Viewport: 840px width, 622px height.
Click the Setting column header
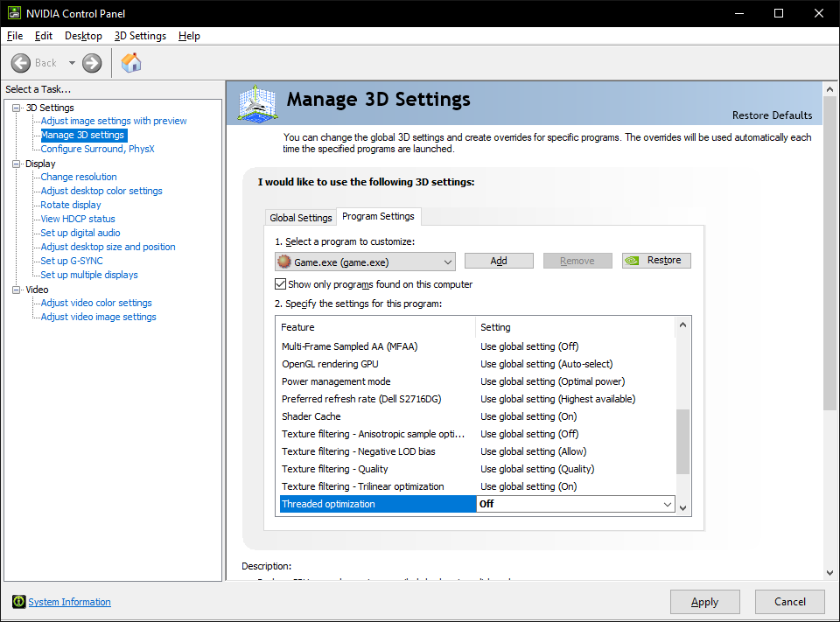(x=575, y=327)
